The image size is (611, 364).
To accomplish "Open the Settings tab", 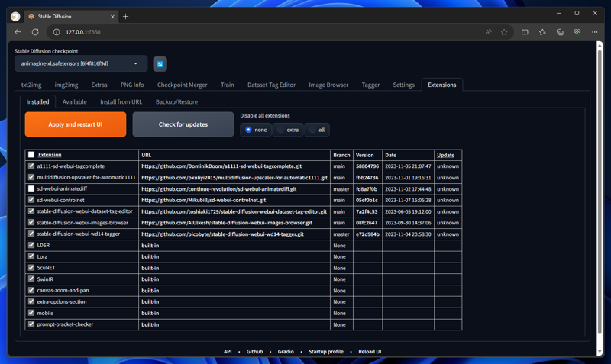I will pos(403,85).
